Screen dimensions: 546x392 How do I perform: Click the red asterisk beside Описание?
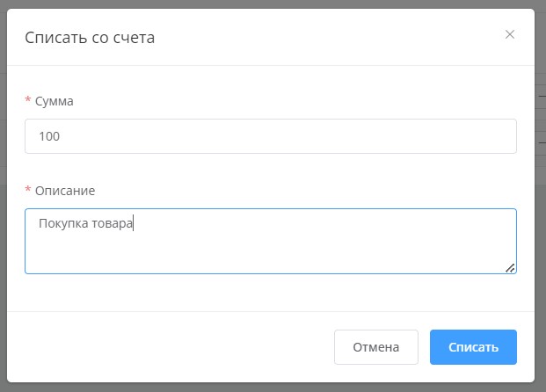tap(28, 190)
